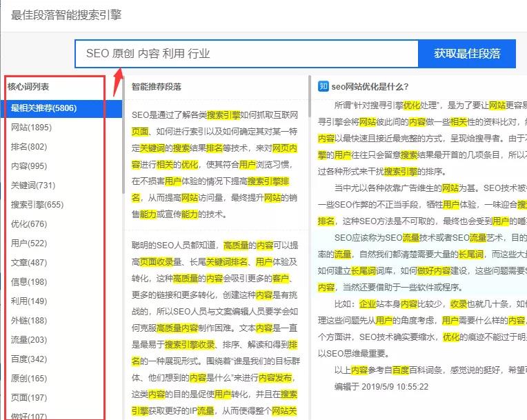Screen dimensions: 527x420
Task: Open the seo网站优化是什么? article title
Action: click(x=370, y=86)
